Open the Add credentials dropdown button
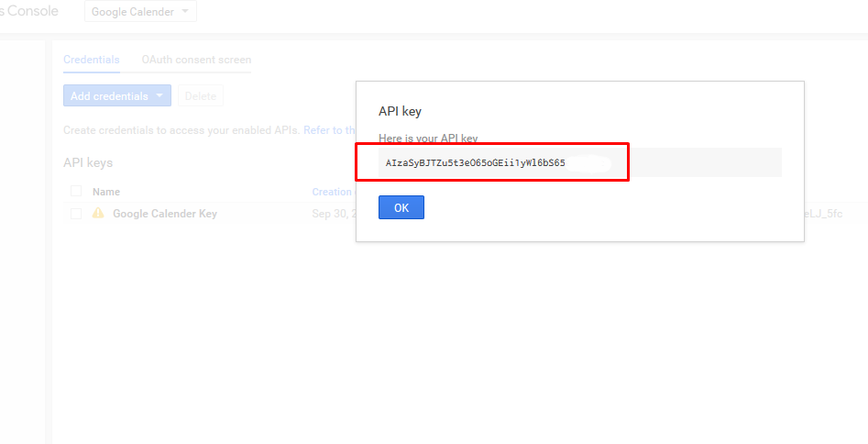The image size is (868, 444). 116,96
